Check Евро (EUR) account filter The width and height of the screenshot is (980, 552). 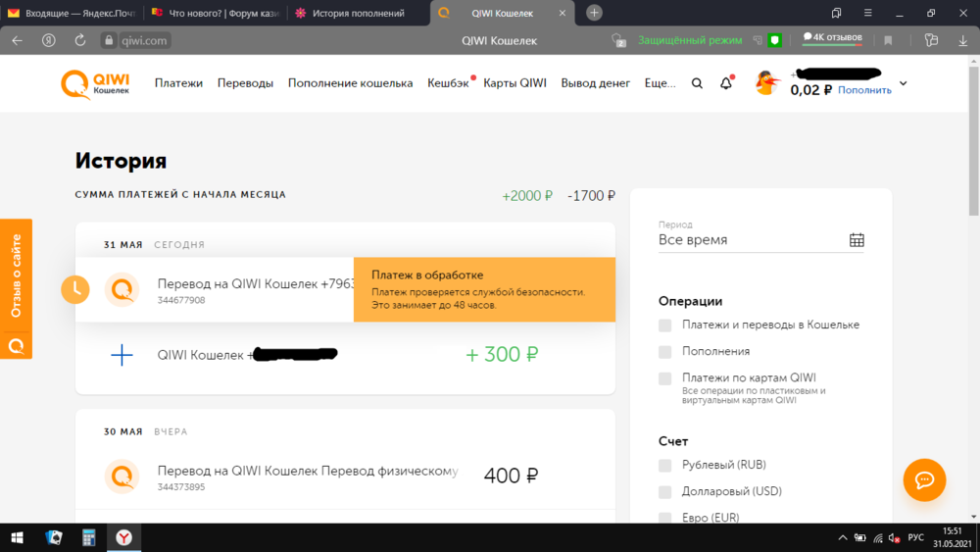[665, 518]
